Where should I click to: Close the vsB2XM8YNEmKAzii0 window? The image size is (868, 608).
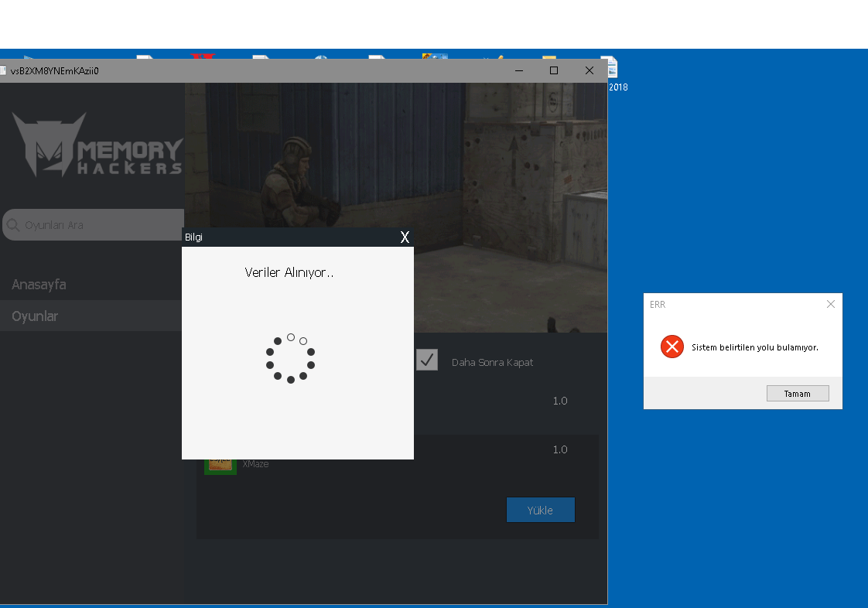(x=589, y=70)
